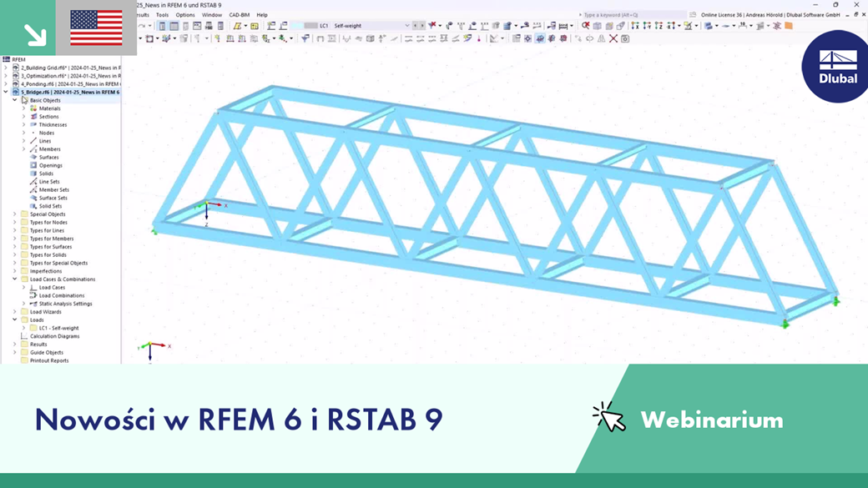Go to next load case arrow
Screen dimensions: 868x488
pos(422,26)
